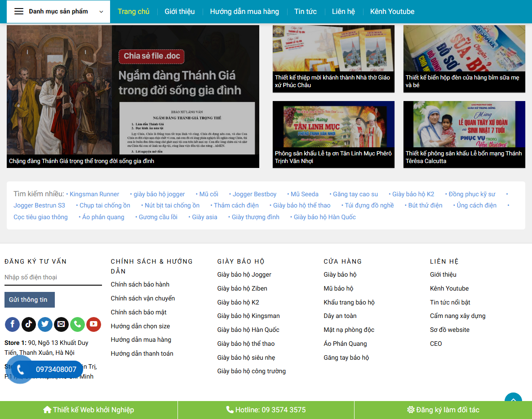Expand the hamburger category menu
This screenshot has width=532, height=419.
click(x=18, y=11)
